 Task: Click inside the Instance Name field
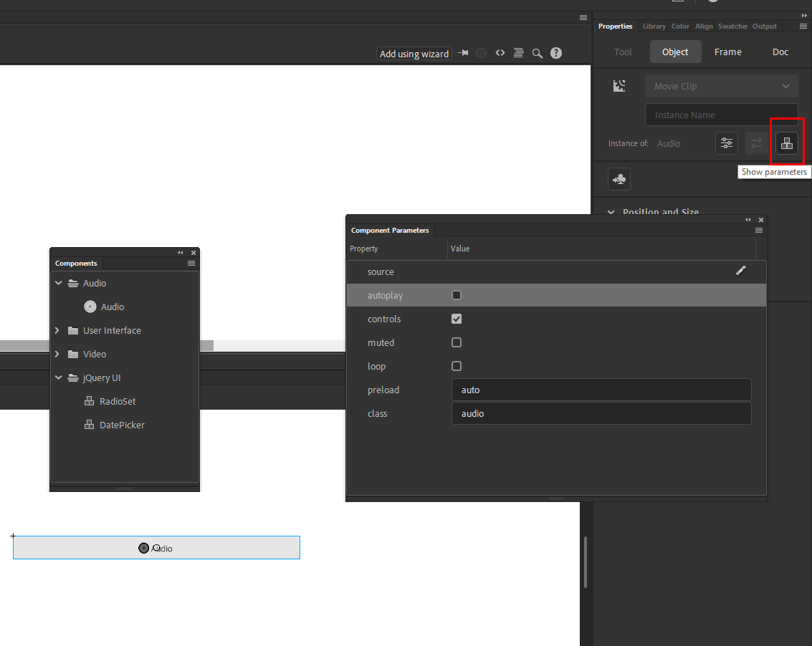[x=721, y=115]
